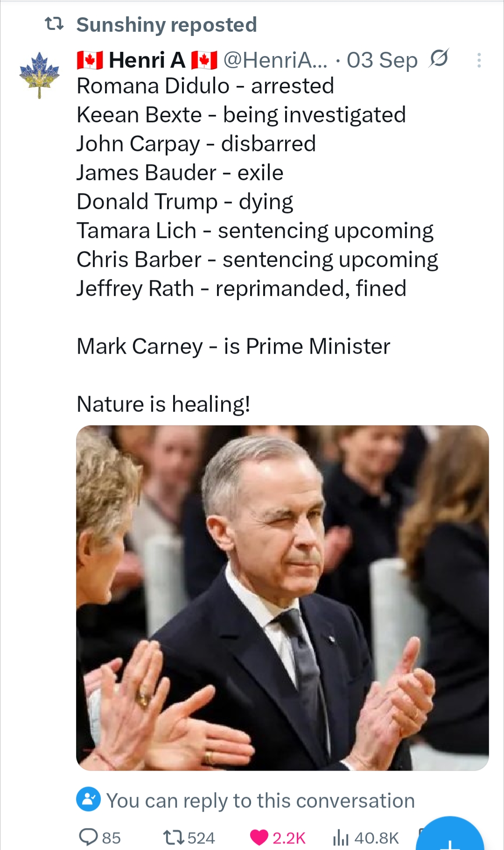Open the three-dot more options menu
This screenshot has width=504, height=850.
click(479, 60)
